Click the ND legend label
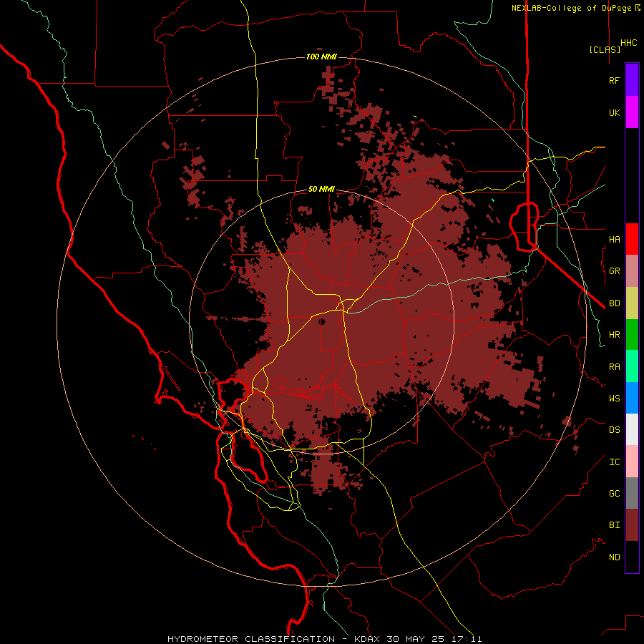 [614, 557]
